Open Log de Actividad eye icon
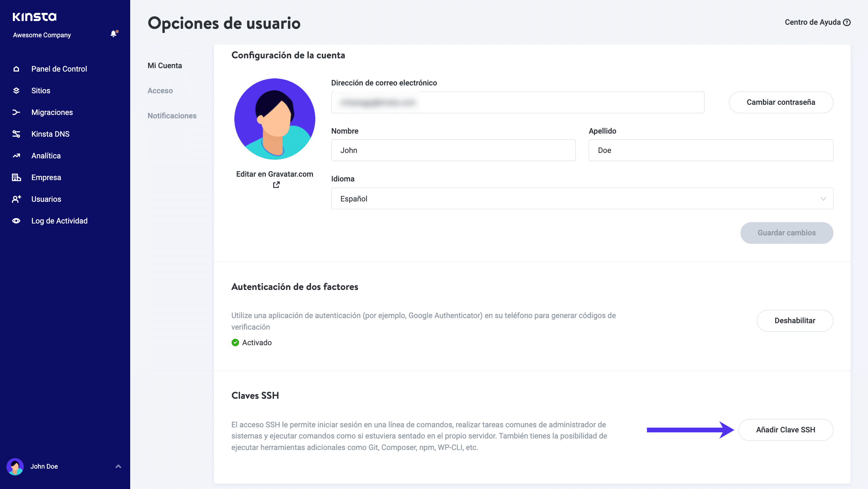 tap(16, 221)
